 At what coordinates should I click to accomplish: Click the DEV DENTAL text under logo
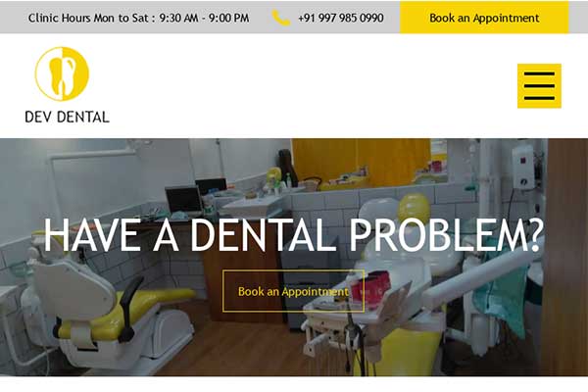coord(67,117)
